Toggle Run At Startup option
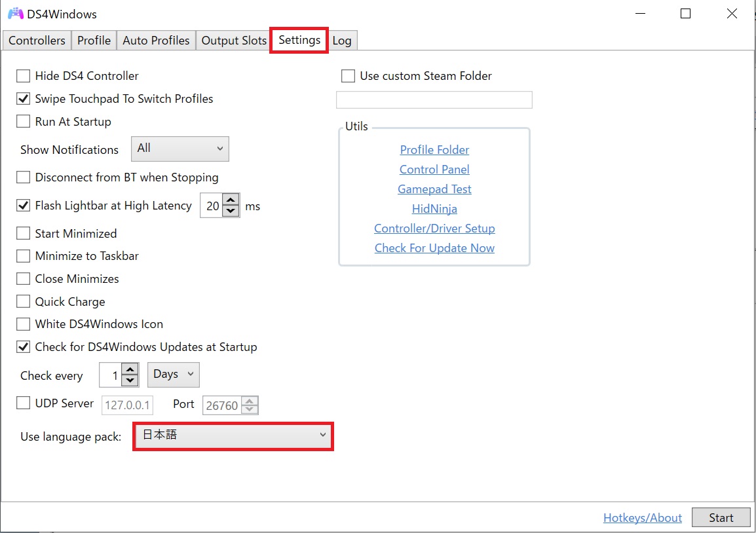 pos(24,122)
